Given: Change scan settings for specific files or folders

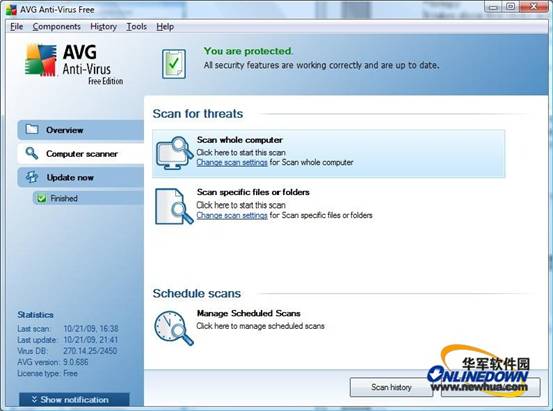Looking at the screenshot, I should coord(232,215).
